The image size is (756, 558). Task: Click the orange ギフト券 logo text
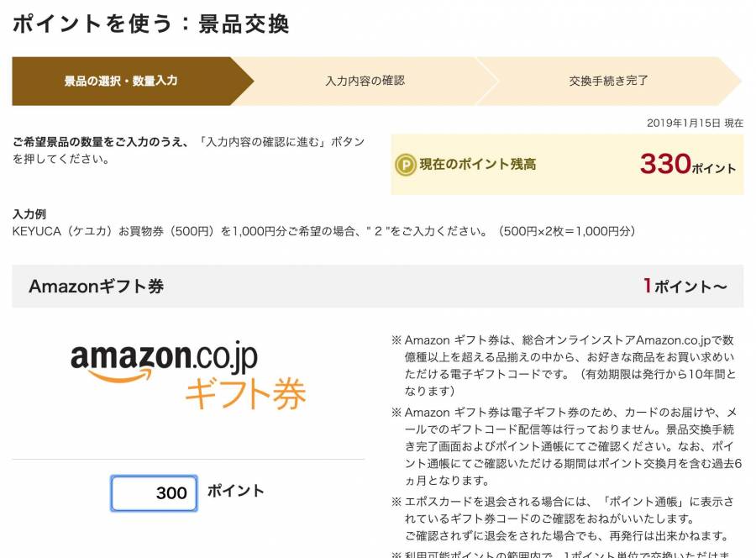[245, 393]
